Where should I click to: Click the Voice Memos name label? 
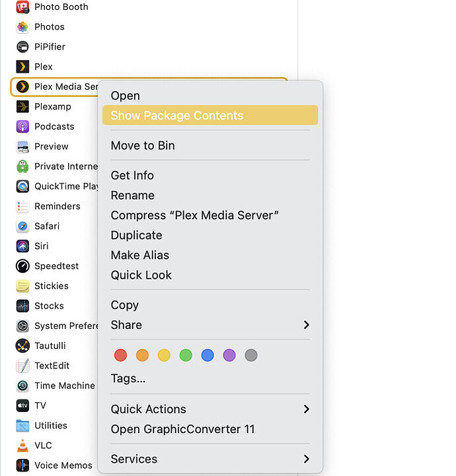pos(63,465)
